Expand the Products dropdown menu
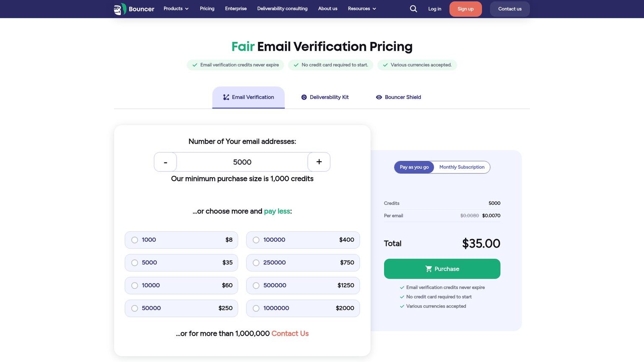The width and height of the screenshot is (644, 362). [176, 9]
